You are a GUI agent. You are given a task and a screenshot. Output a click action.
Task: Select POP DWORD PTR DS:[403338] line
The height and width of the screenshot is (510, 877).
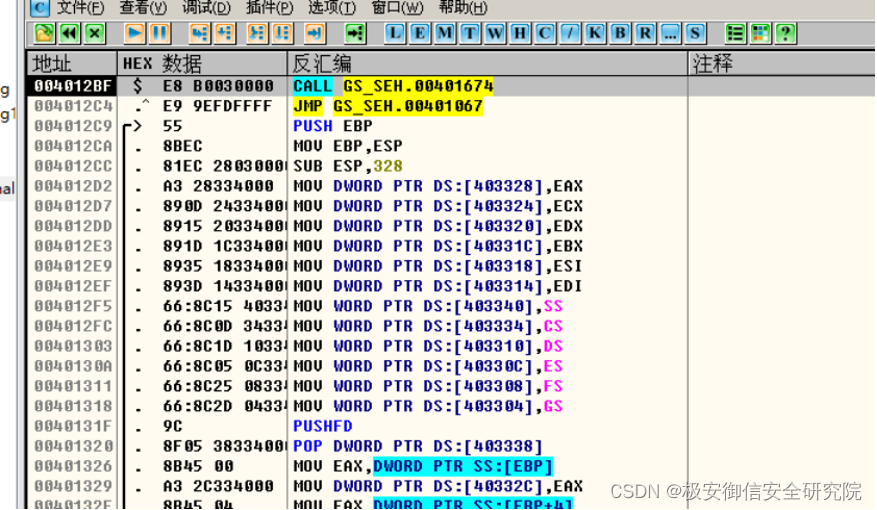[x=418, y=447]
